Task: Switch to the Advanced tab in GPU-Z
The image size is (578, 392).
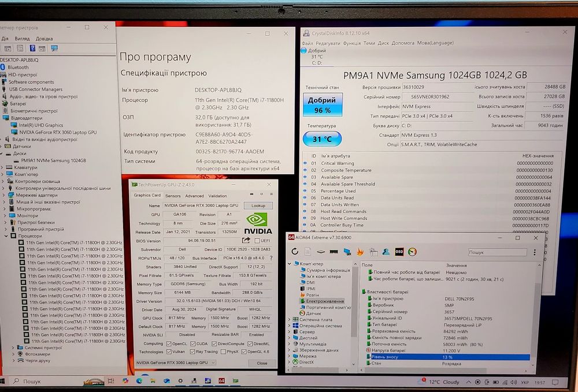Action: pyautogui.click(x=194, y=196)
